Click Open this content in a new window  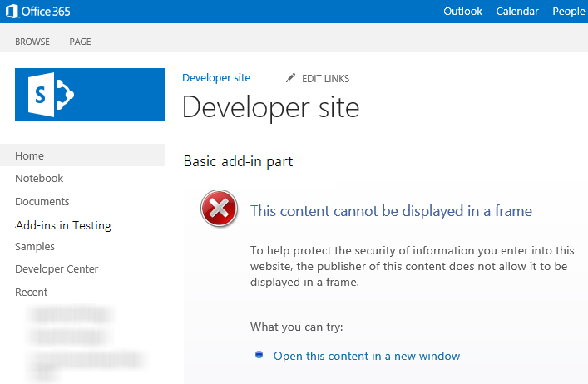pyautogui.click(x=367, y=356)
